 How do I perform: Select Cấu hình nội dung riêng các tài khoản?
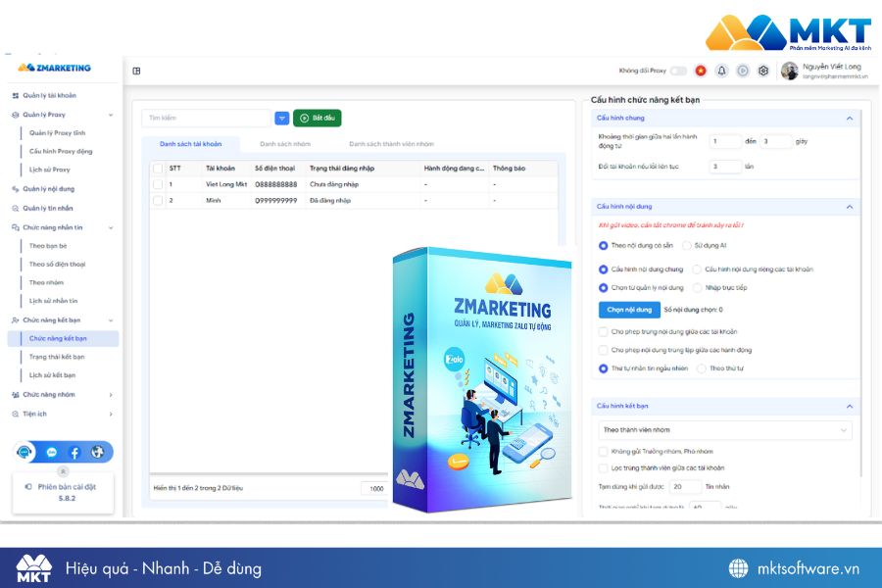[x=697, y=269]
